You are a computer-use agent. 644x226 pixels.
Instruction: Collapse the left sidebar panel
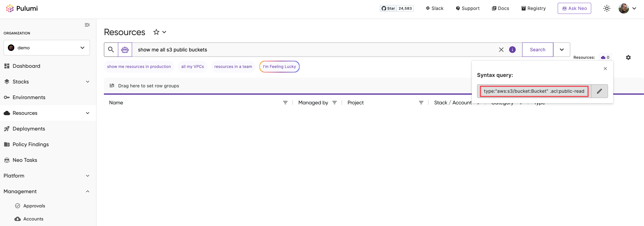(87, 25)
